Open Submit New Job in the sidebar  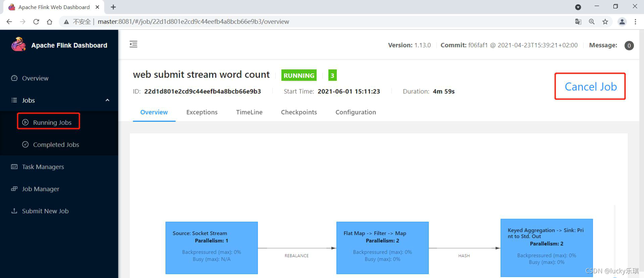[x=59, y=211]
